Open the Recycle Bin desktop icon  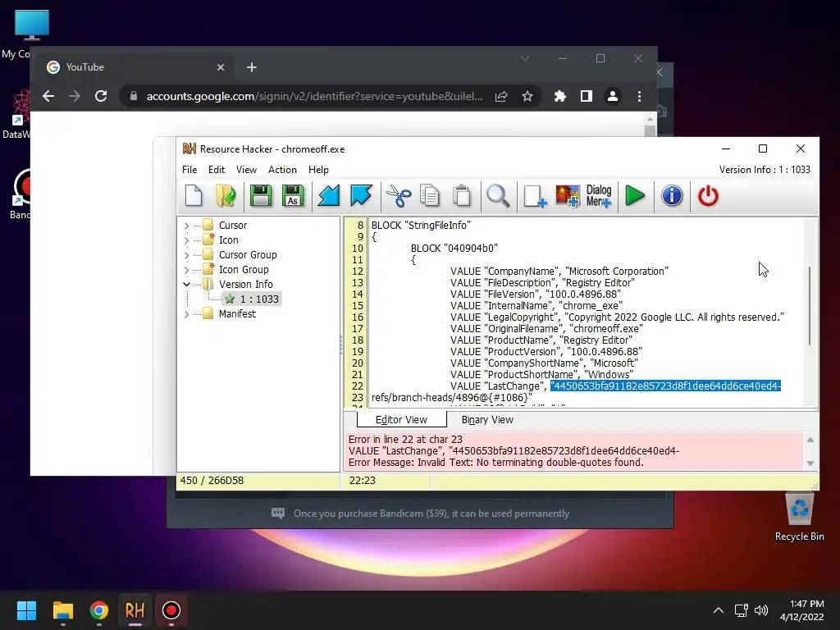click(x=799, y=517)
